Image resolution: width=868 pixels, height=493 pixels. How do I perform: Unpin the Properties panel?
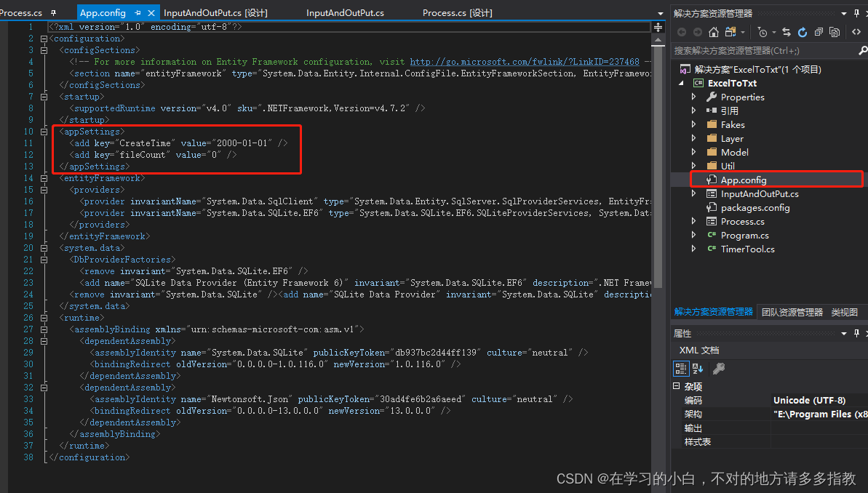coord(856,333)
